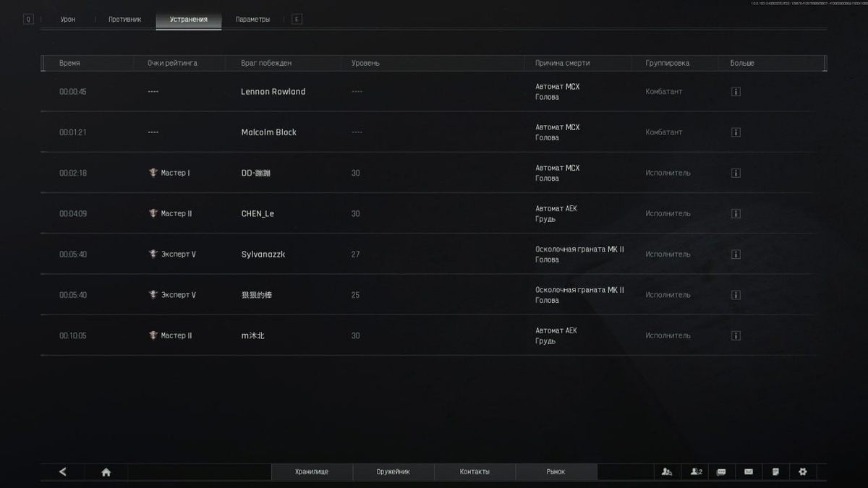Select the Устранения tab
The image size is (868, 488).
(x=189, y=20)
